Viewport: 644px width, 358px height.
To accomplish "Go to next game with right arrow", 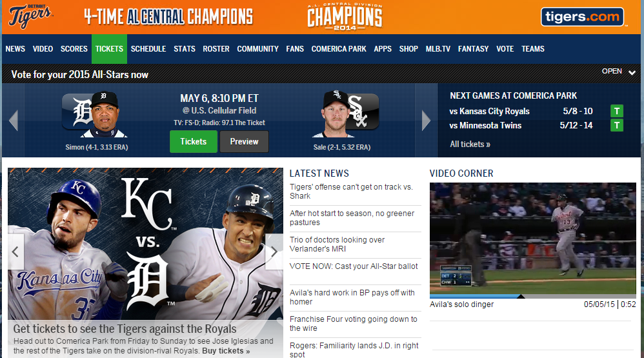I will click(x=426, y=121).
